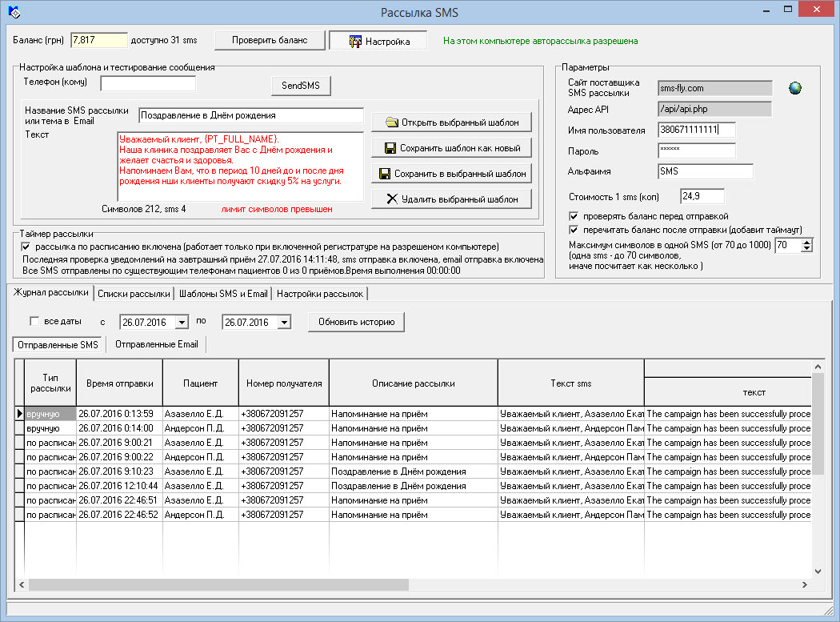The width and height of the screenshot is (840, 622).
Task: Open the Настройка settings button
Action: tap(378, 41)
